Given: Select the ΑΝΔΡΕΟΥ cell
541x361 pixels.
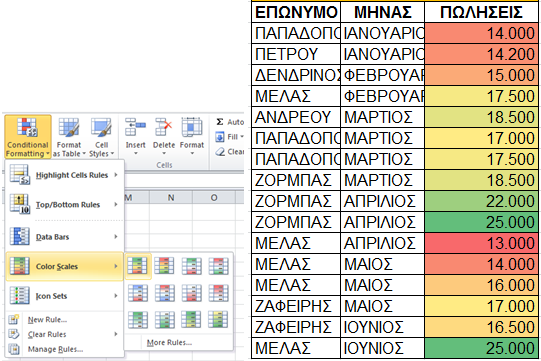Looking at the screenshot, I should [296, 117].
